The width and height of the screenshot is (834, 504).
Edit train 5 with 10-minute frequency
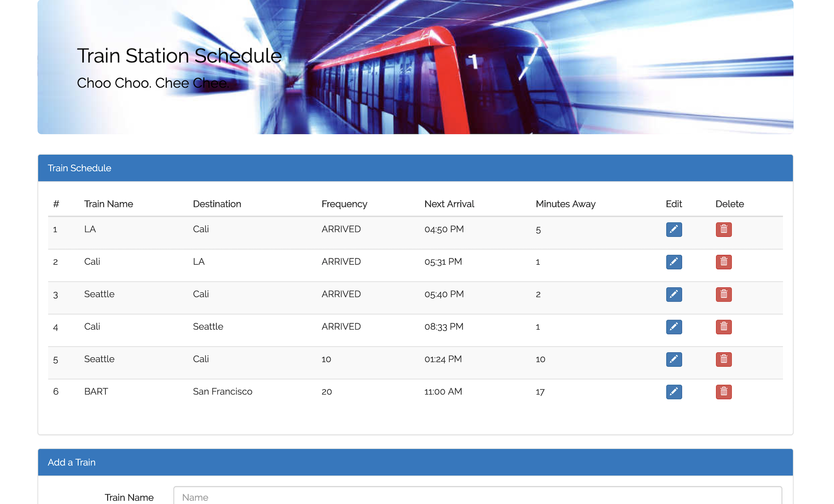tap(674, 359)
